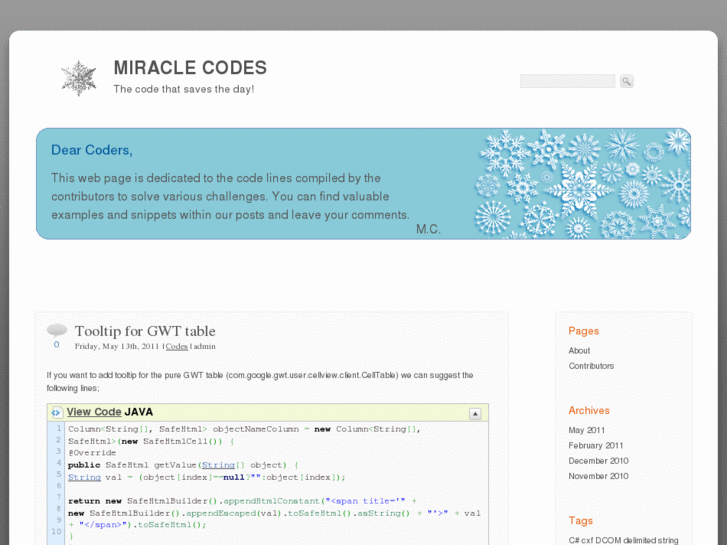Image resolution: width=727 pixels, height=545 pixels.
Task: Click the zero comments count
Action: [x=56, y=345]
